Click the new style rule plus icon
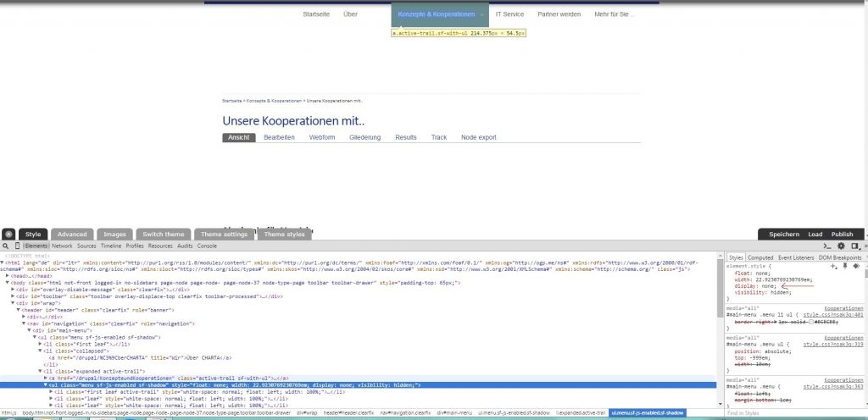This screenshot has height=420, width=868. click(x=834, y=266)
